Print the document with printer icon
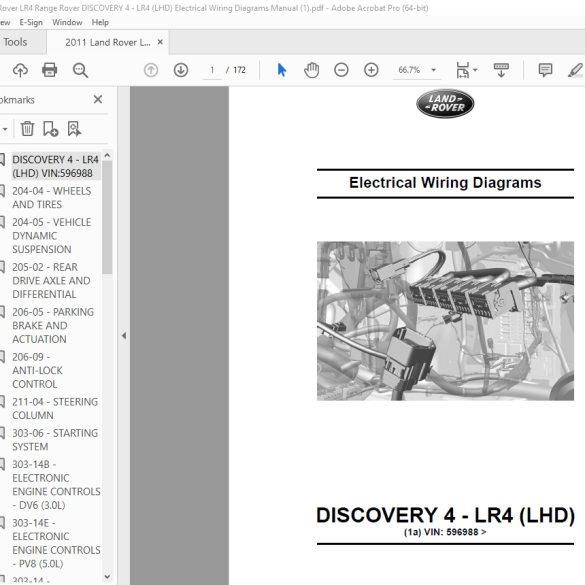The width and height of the screenshot is (585, 585). click(50, 70)
